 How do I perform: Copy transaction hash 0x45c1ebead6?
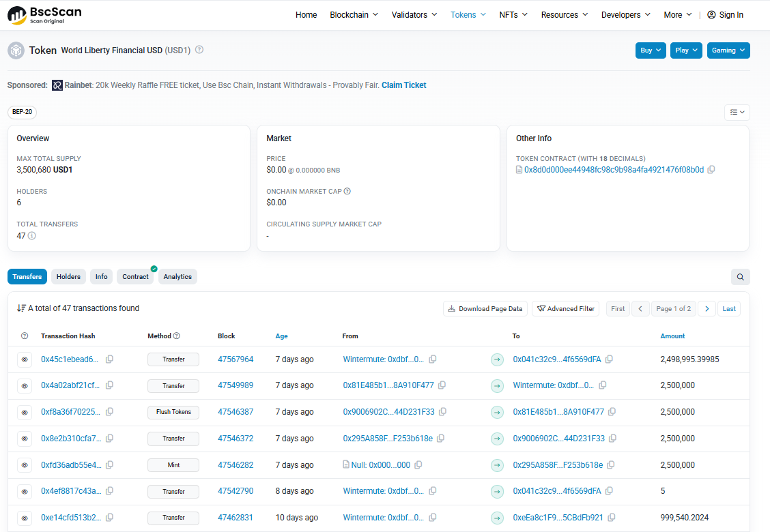[109, 359]
